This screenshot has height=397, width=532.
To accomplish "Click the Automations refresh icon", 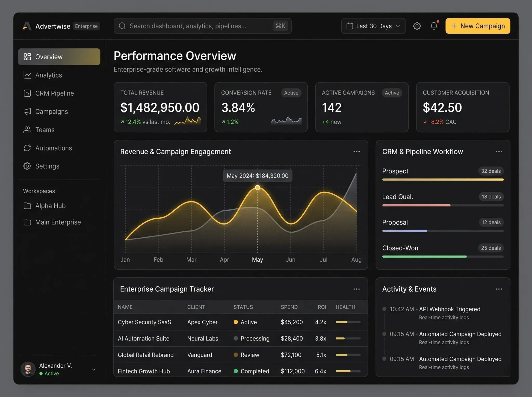I will [27, 148].
